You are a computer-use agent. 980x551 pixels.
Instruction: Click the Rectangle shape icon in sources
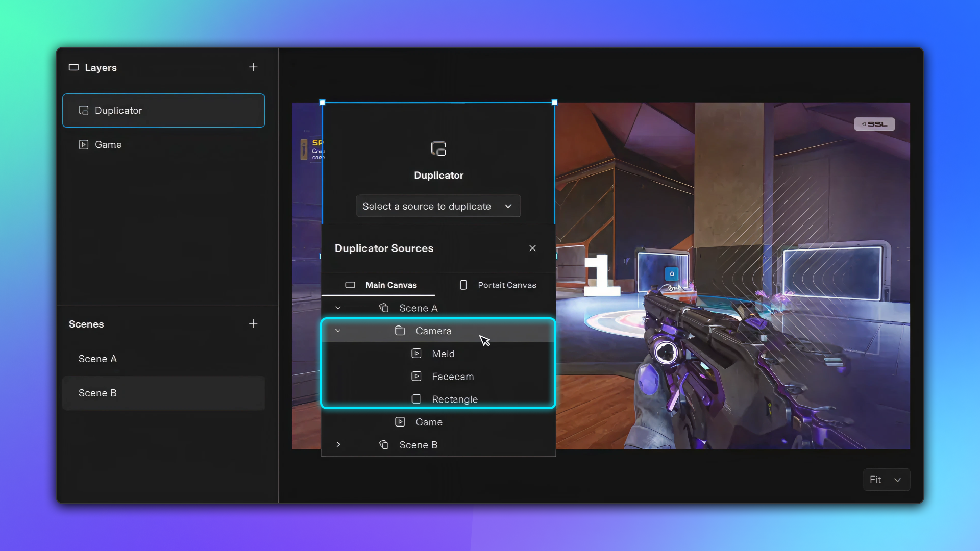pyautogui.click(x=416, y=399)
